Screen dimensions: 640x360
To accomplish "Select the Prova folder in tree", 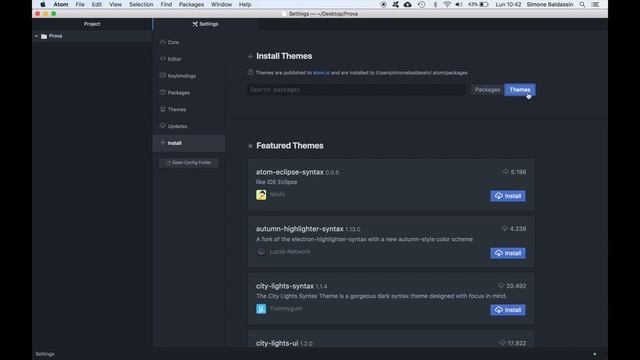I will pos(56,36).
